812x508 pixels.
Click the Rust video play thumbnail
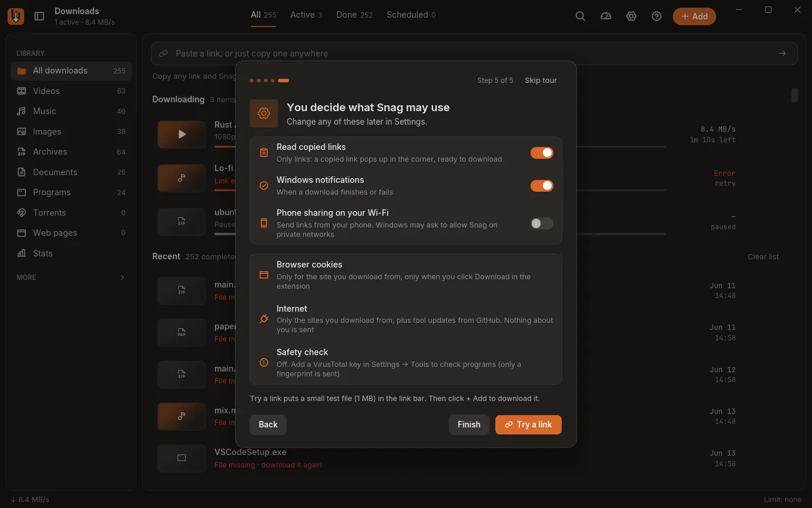pos(182,134)
